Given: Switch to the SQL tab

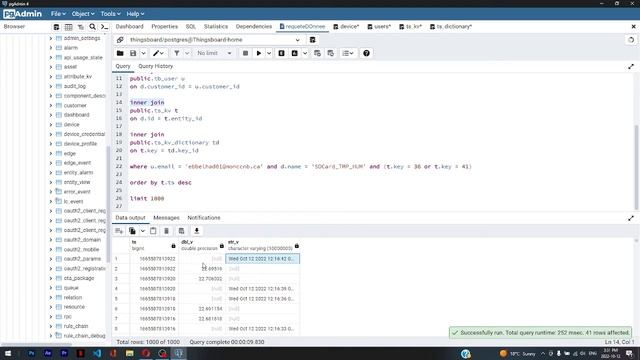Looking at the screenshot, I should coord(191,27).
